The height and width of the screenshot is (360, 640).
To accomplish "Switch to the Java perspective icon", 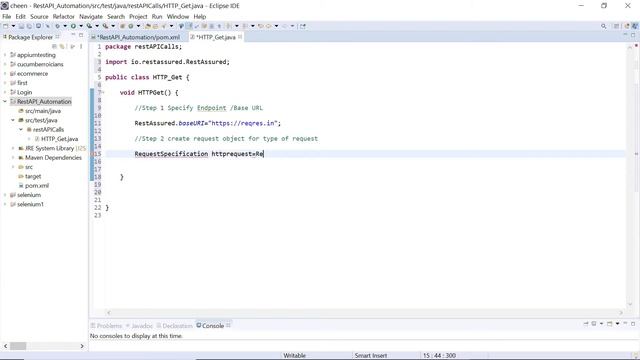I will (635, 26).
